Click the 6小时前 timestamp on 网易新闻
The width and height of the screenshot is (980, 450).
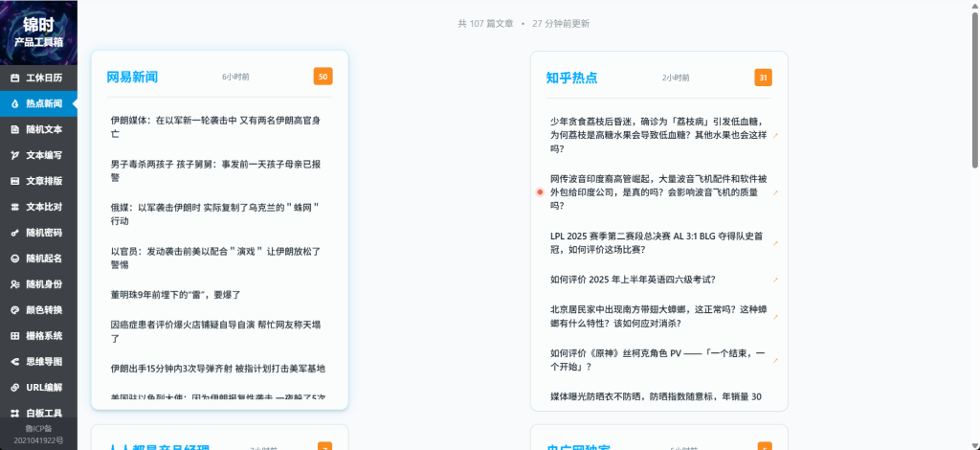click(x=235, y=77)
